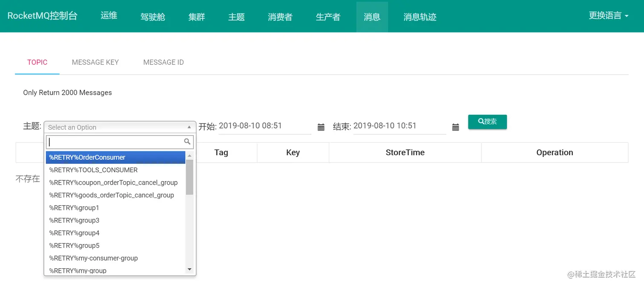This screenshot has width=644, height=287.
Task: Click the search magnifier icon on 搜索 button
Action: pyautogui.click(x=481, y=122)
